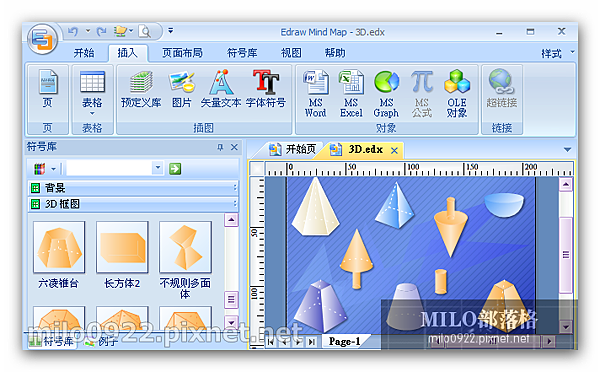
Task: Close the 3D.edx document tab
Action: click(x=395, y=150)
